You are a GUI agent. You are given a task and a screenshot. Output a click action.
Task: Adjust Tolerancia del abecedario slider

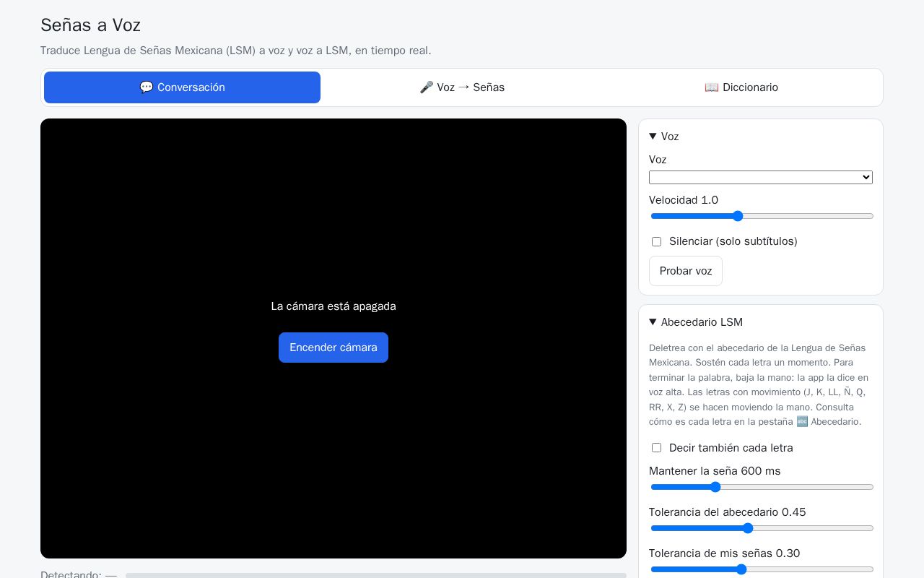click(762, 528)
